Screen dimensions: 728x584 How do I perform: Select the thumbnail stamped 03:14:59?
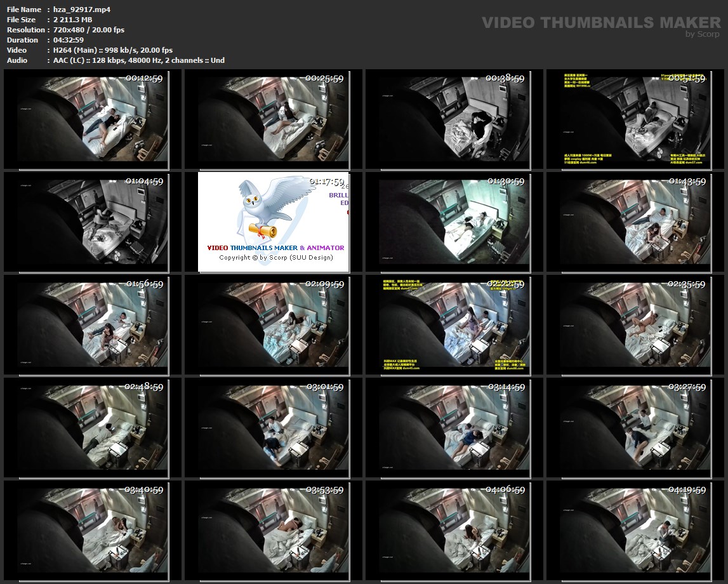[454, 427]
